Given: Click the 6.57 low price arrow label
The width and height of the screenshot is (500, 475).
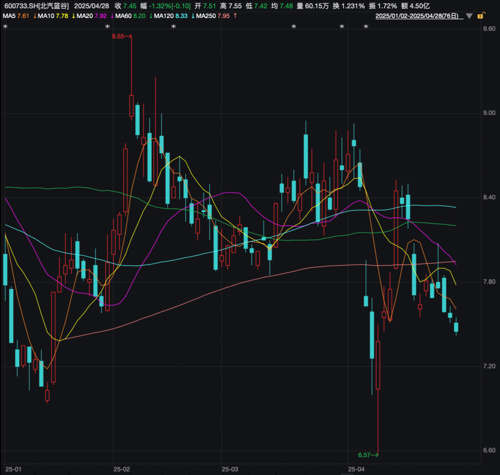Looking at the screenshot, I should (368, 455).
